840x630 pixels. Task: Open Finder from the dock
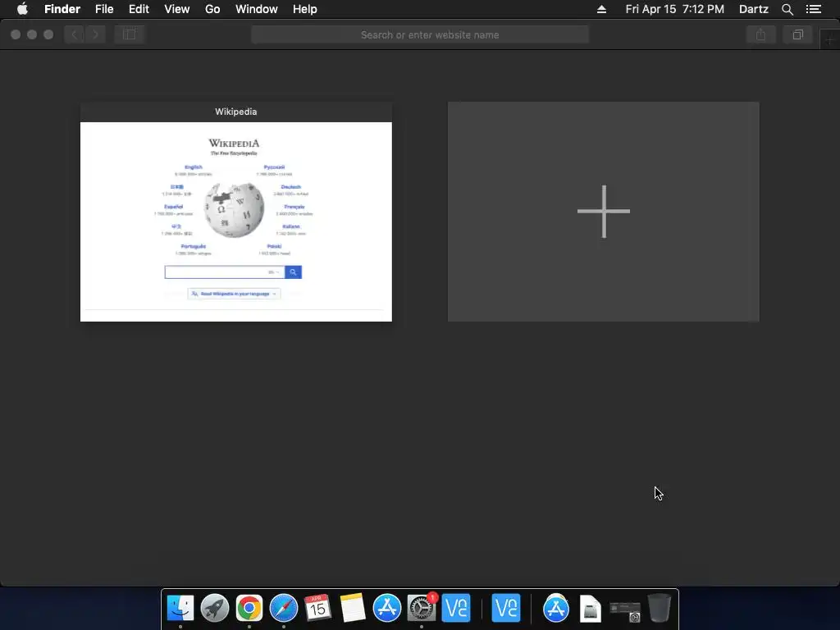pos(180,608)
